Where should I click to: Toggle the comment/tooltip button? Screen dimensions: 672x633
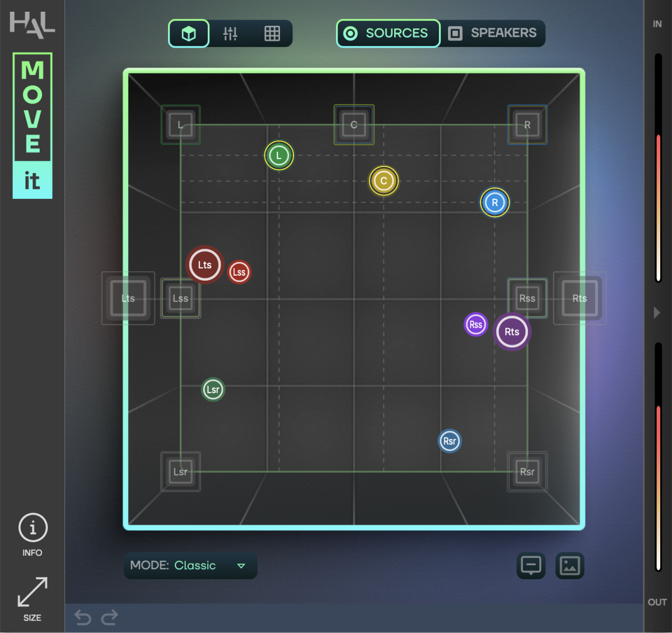pos(531,566)
